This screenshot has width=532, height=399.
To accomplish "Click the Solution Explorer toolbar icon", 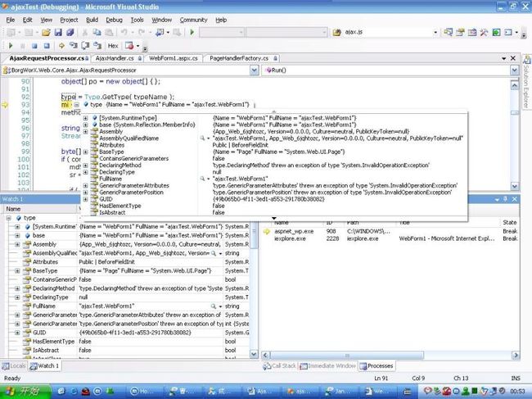I will tap(448, 32).
